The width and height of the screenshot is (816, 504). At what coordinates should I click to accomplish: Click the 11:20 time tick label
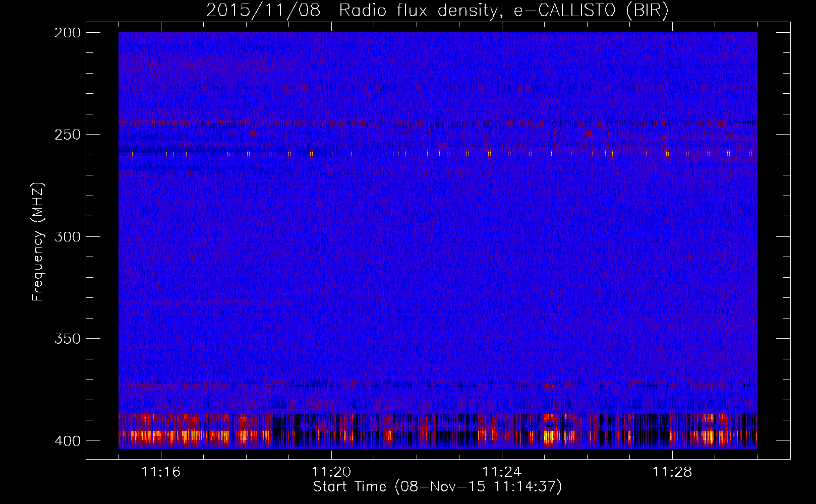pyautogui.click(x=331, y=472)
